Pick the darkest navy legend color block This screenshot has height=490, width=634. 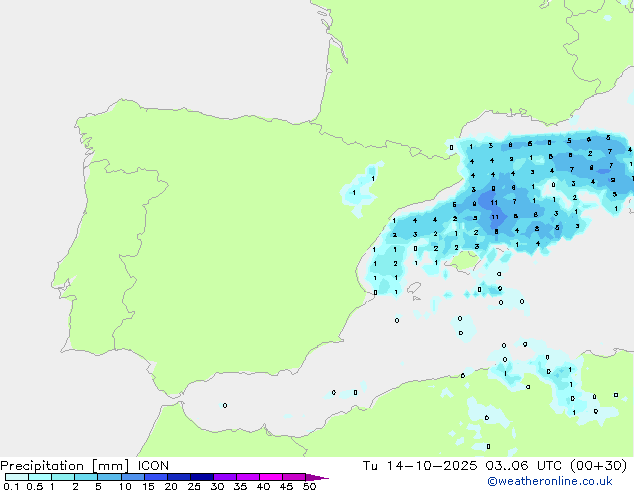click(x=201, y=477)
